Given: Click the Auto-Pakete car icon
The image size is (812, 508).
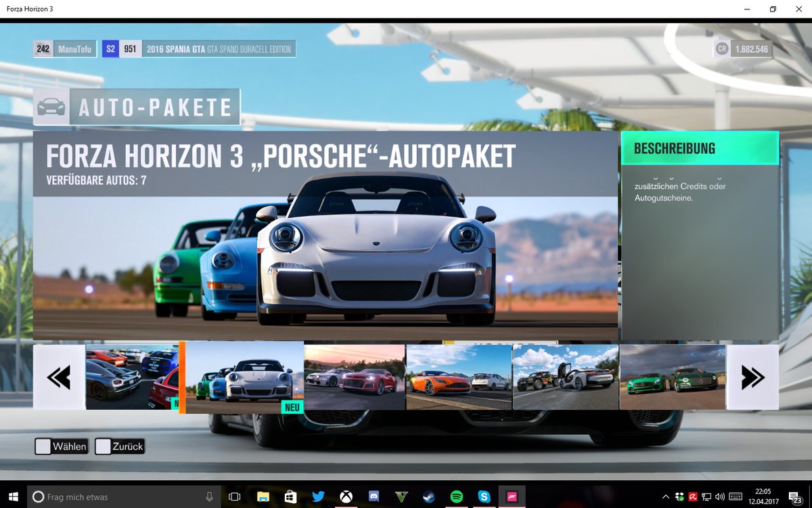Looking at the screenshot, I should 51,107.
